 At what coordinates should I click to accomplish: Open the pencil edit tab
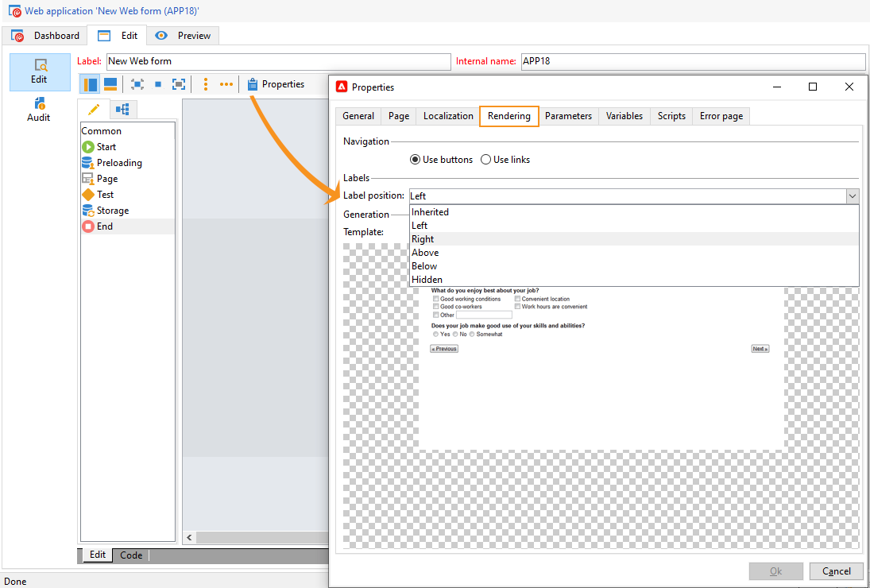coord(94,109)
